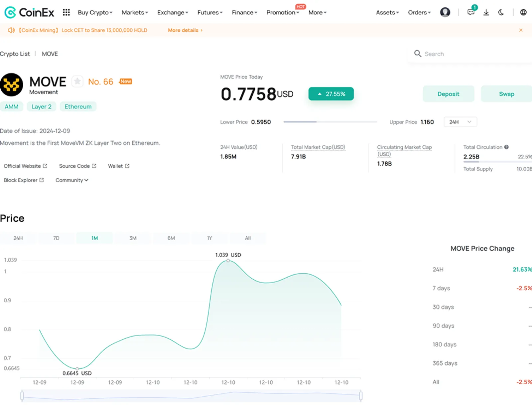
Task: Click the 7 days price change row
Action: pos(482,288)
